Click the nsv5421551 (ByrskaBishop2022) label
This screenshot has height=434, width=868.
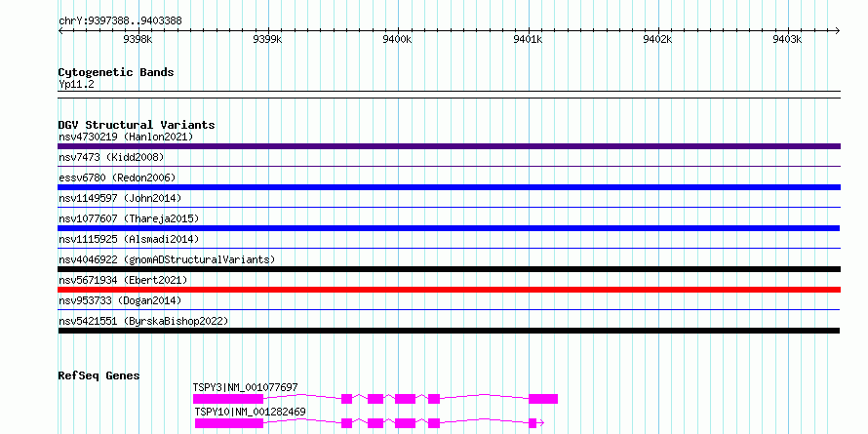click(x=143, y=321)
